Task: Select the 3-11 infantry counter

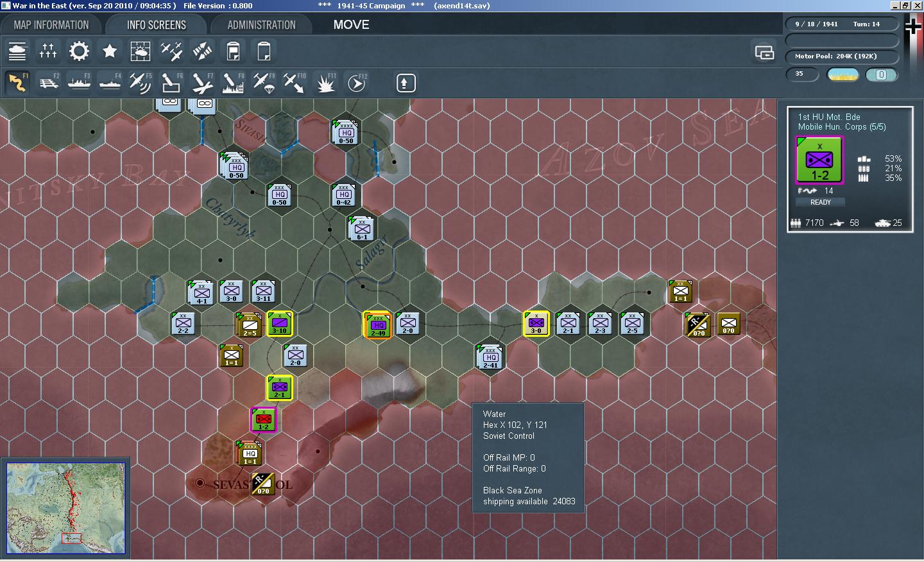Action: tap(264, 292)
